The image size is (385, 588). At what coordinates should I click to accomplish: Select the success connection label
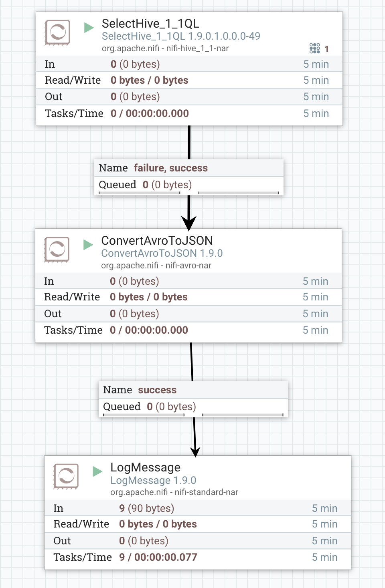[x=157, y=390]
